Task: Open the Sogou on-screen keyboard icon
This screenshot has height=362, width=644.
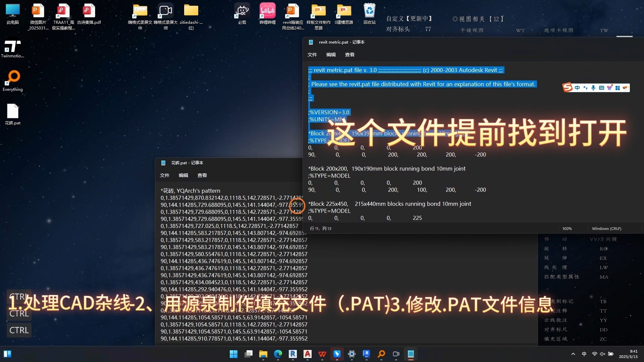Action: [x=601, y=88]
